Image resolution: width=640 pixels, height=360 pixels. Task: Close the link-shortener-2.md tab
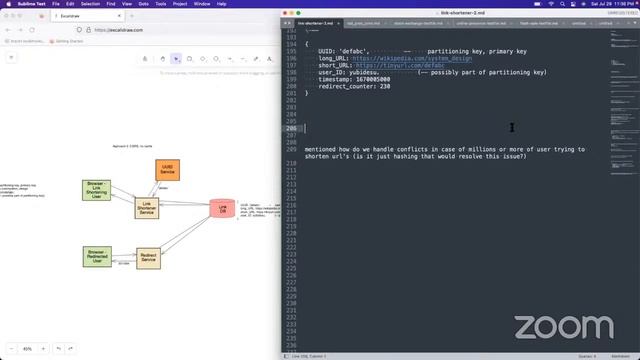click(x=338, y=23)
